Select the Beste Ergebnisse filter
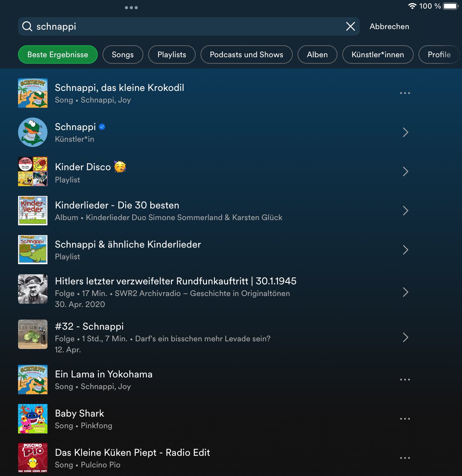462x476 pixels. [x=58, y=55]
